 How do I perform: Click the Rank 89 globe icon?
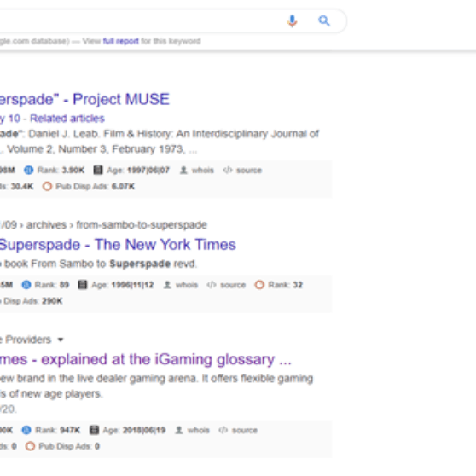(26, 285)
